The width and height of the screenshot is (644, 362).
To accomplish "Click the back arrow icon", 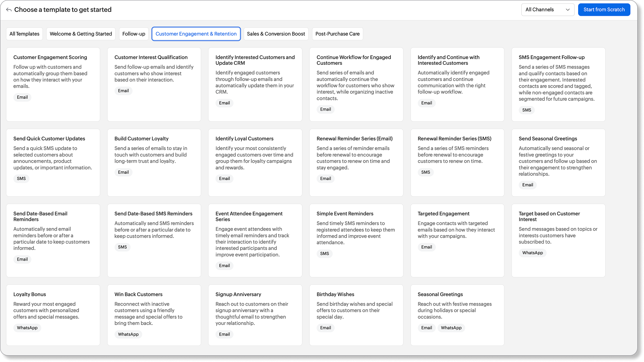I will tap(9, 10).
